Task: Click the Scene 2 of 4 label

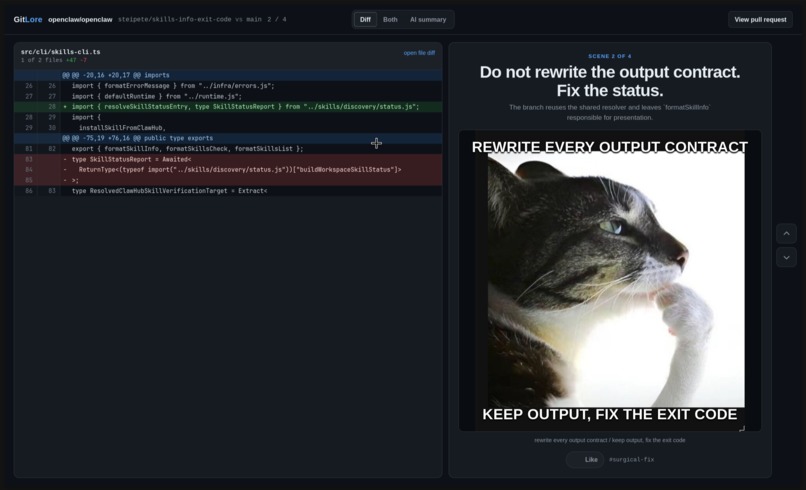Action: point(610,56)
